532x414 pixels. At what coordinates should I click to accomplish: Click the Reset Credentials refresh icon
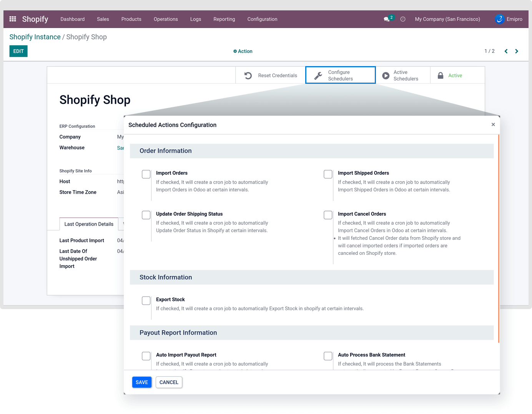pyautogui.click(x=248, y=75)
